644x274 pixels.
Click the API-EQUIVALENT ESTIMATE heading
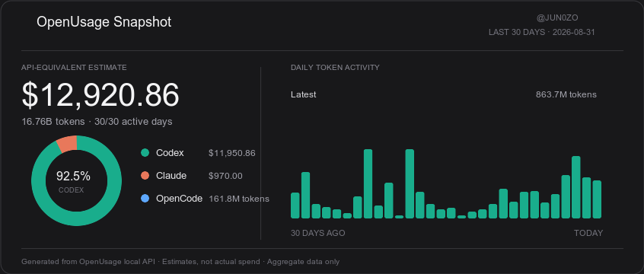click(x=74, y=68)
